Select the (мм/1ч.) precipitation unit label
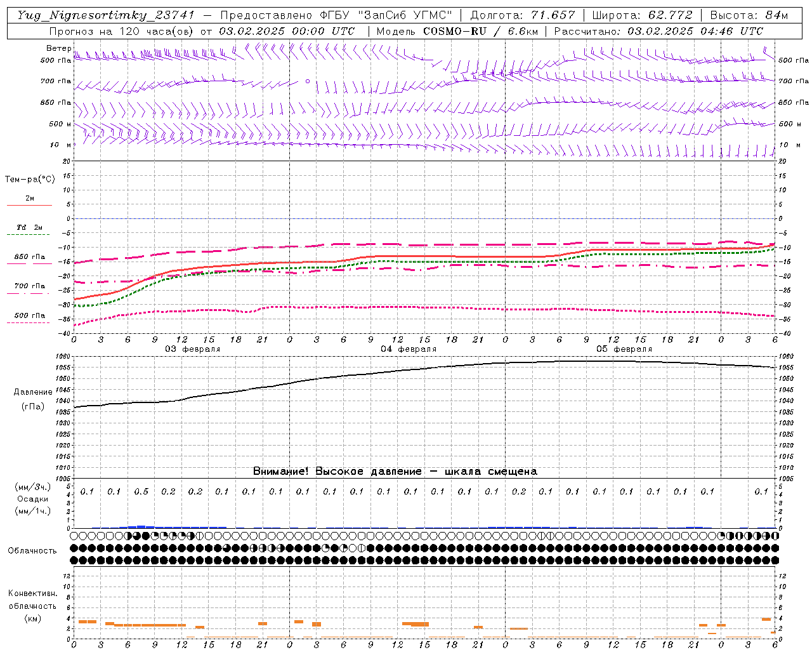Viewport: 812px width, 650px height. [33, 512]
